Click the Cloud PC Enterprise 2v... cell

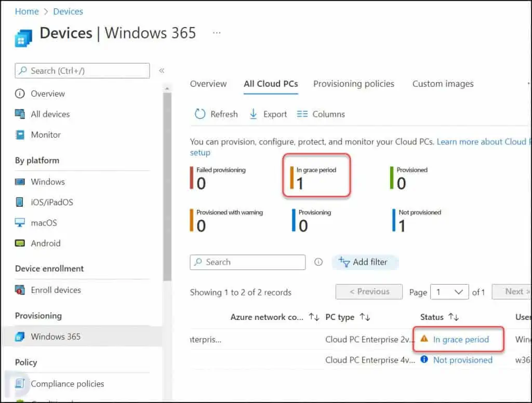click(x=370, y=339)
